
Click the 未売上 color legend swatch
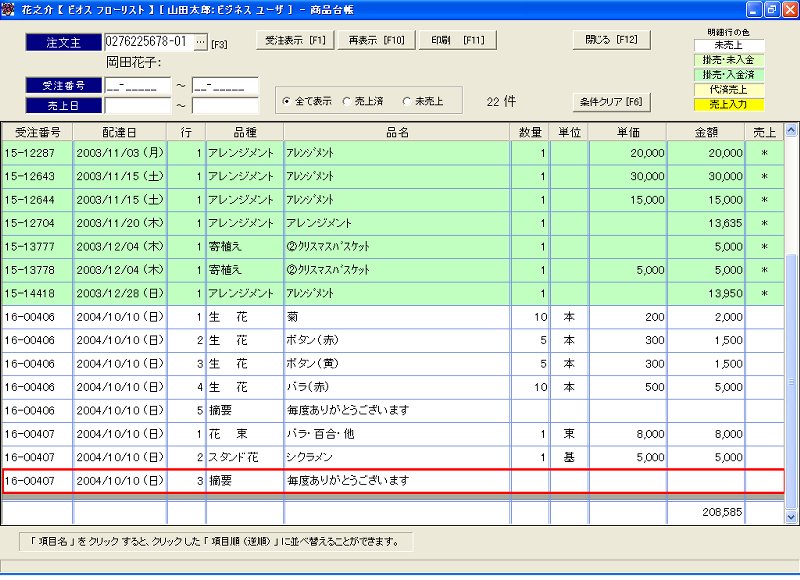click(729, 45)
